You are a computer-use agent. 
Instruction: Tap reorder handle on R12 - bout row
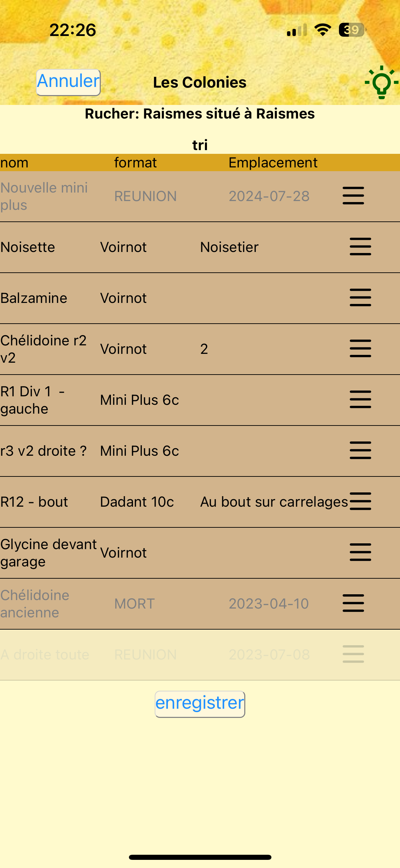coord(360,501)
